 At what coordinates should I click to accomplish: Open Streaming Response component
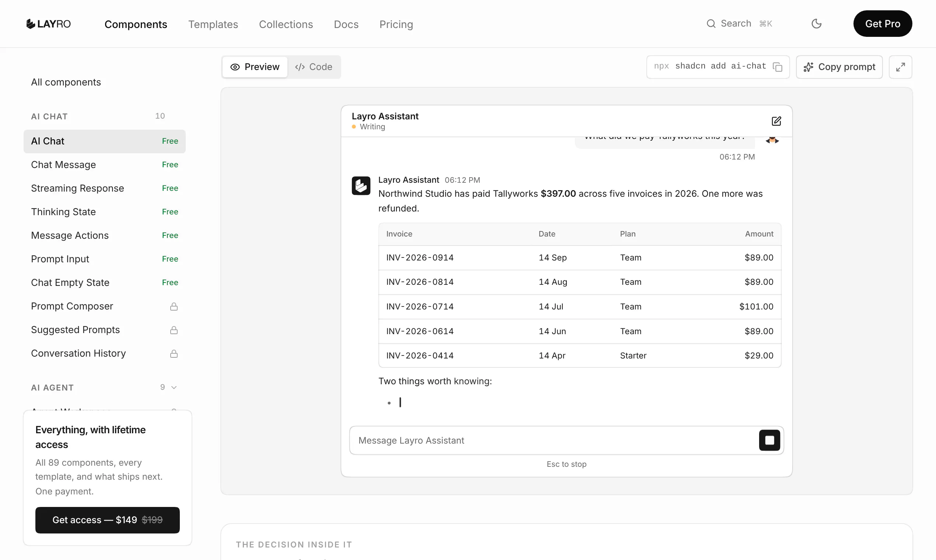click(x=105, y=188)
